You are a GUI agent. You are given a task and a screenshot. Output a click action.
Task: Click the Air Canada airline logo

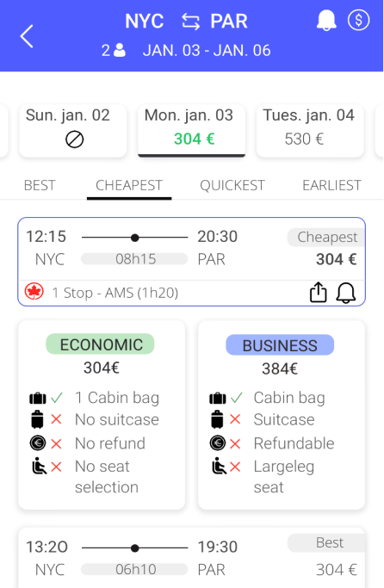click(34, 292)
